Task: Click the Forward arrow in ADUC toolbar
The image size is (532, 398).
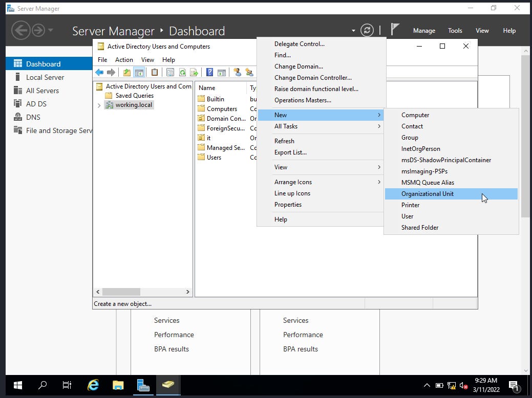Action: click(x=111, y=72)
